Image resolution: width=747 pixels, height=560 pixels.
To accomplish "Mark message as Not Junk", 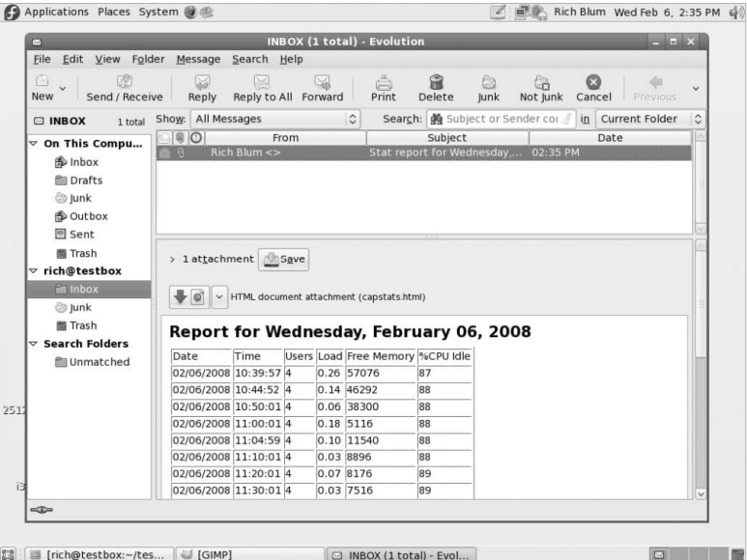I will click(x=541, y=89).
